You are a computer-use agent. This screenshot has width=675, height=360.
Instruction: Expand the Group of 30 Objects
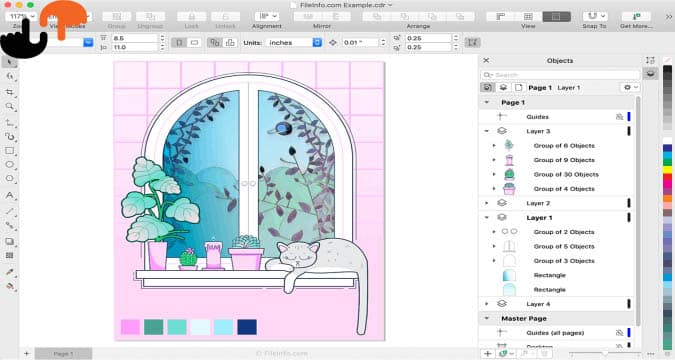[494, 174]
